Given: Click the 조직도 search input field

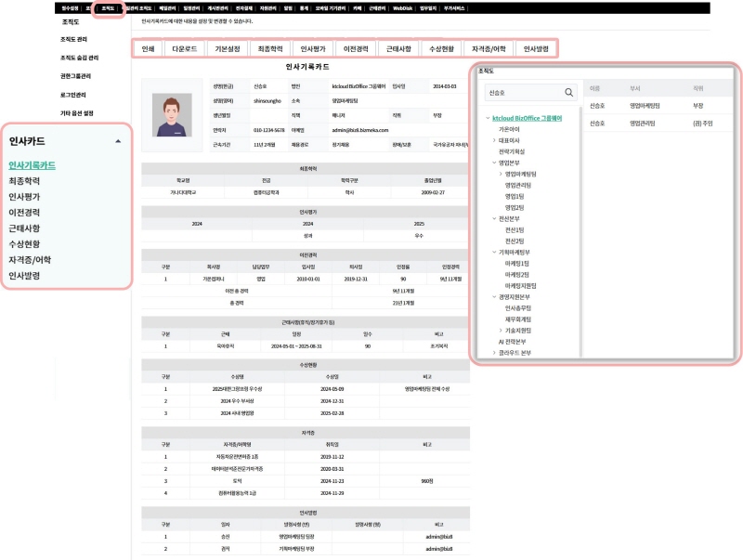Looking at the screenshot, I should pyautogui.click(x=523, y=93).
